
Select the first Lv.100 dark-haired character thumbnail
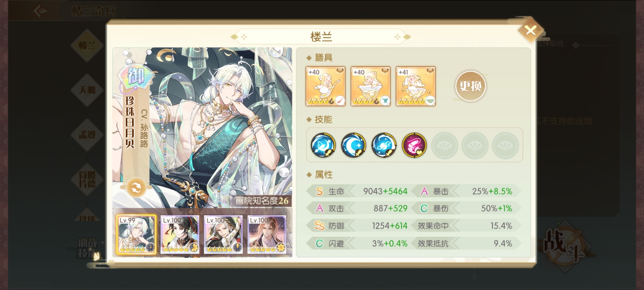coord(180,234)
